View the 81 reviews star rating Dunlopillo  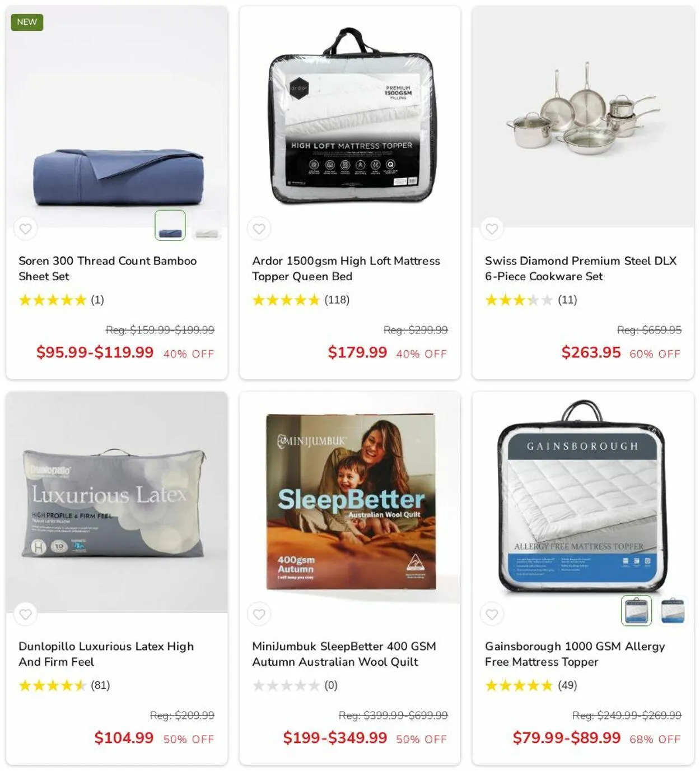pyautogui.click(x=64, y=685)
